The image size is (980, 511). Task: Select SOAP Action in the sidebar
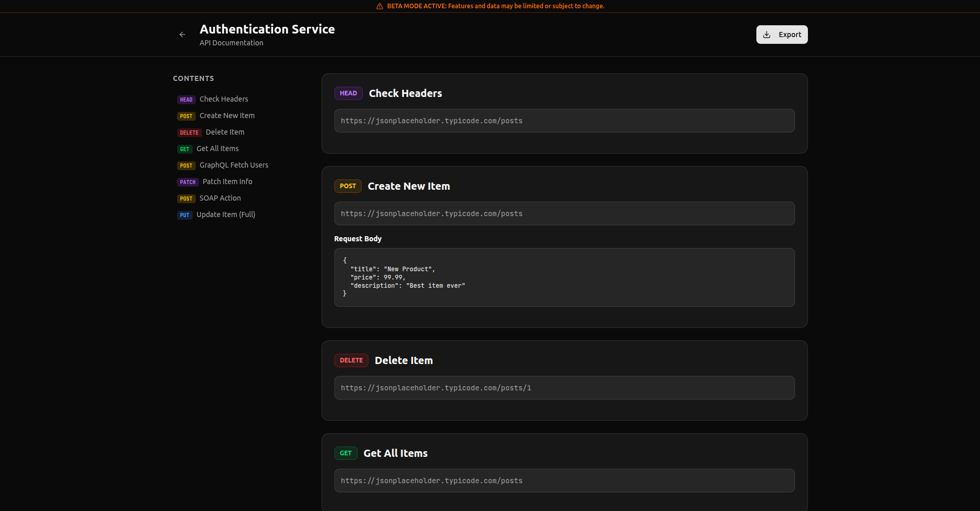220,198
